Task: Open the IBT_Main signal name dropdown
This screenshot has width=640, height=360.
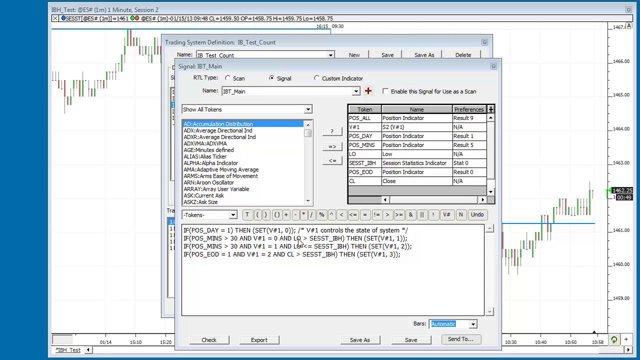Action: coord(356,91)
